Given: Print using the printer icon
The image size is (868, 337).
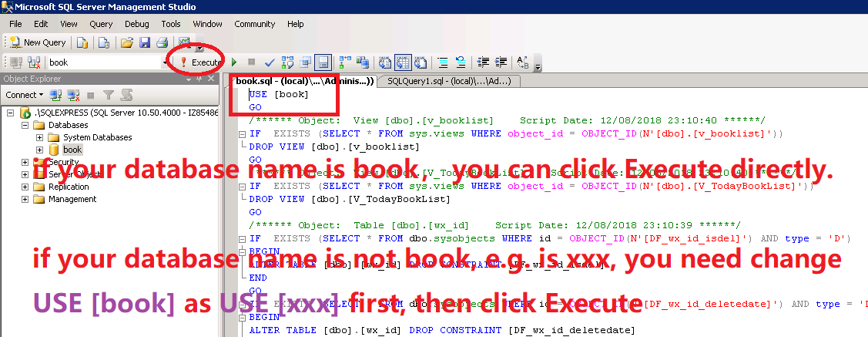Looking at the screenshot, I should [x=162, y=42].
